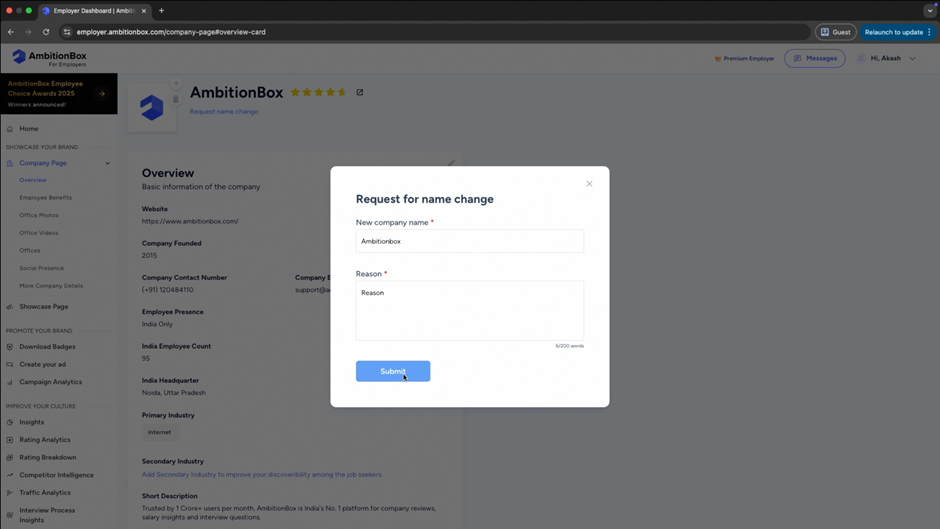Click the arrow icon on the Awards 2025 banner
Screen dimensions: 940x529
pos(102,94)
